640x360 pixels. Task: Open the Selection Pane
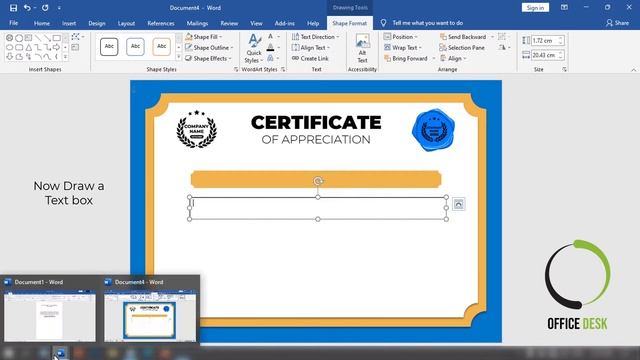click(462, 47)
